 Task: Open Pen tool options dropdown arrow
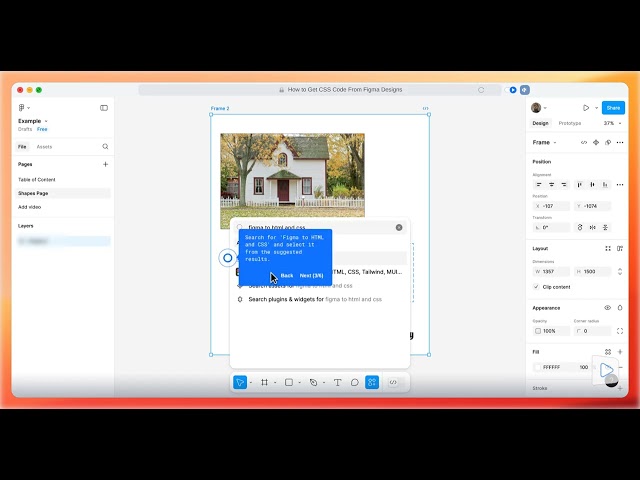[x=324, y=382]
